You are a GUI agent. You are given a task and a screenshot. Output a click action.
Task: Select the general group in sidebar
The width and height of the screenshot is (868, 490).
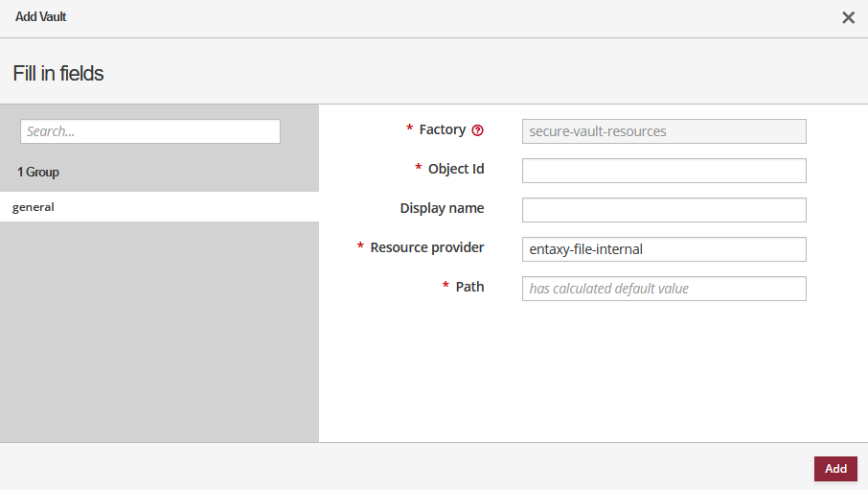pyautogui.click(x=34, y=206)
